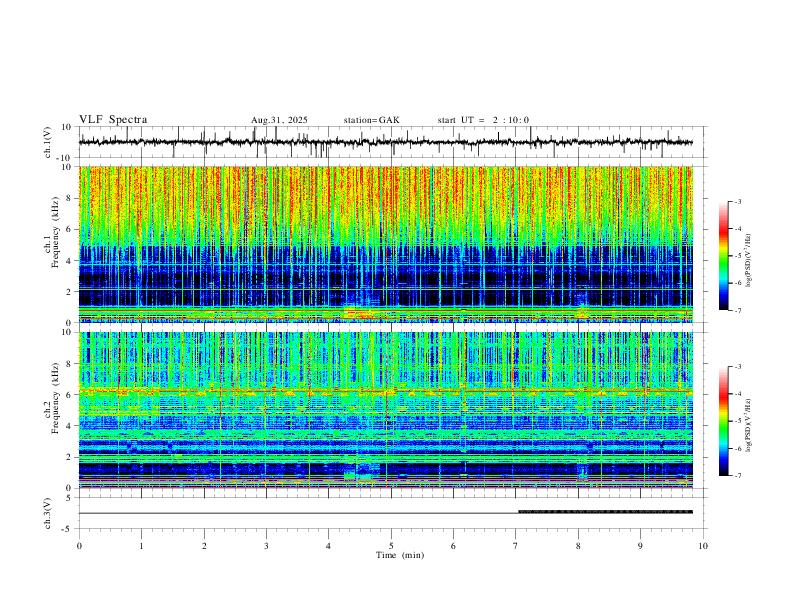Viewport: 792px width, 612px height.
Task: Select the "start UT = 2:10:0" text
Action: [x=483, y=120]
